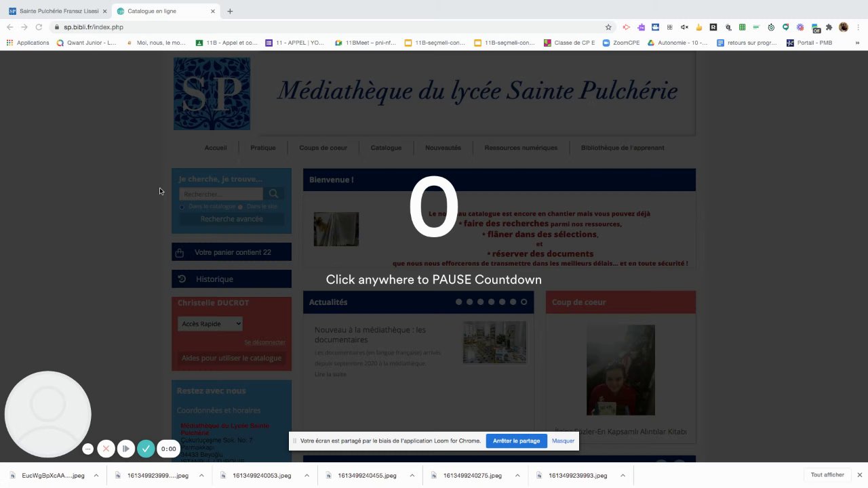This screenshot has height=488, width=868.
Task: Click the SP médiathèque logo
Action: pos(212,94)
